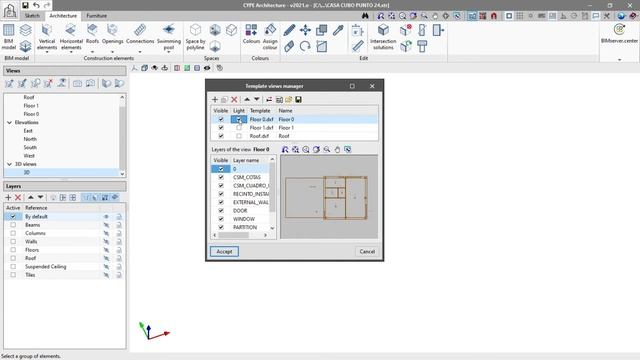
Task: Toggle visibility of DOOR layer
Action: [221, 211]
